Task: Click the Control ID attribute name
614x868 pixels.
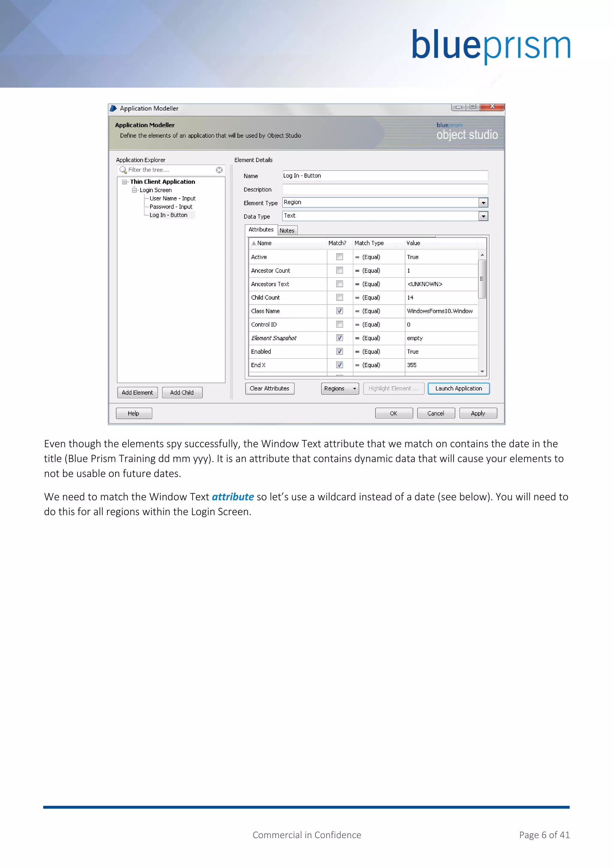Action: [264, 325]
